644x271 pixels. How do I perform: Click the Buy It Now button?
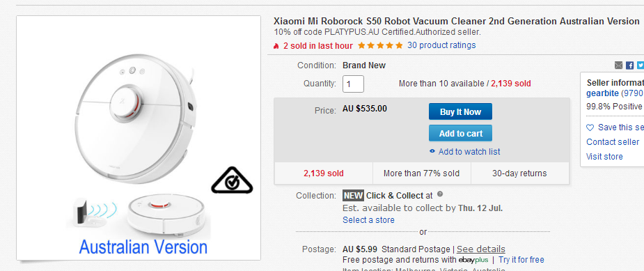coord(460,112)
